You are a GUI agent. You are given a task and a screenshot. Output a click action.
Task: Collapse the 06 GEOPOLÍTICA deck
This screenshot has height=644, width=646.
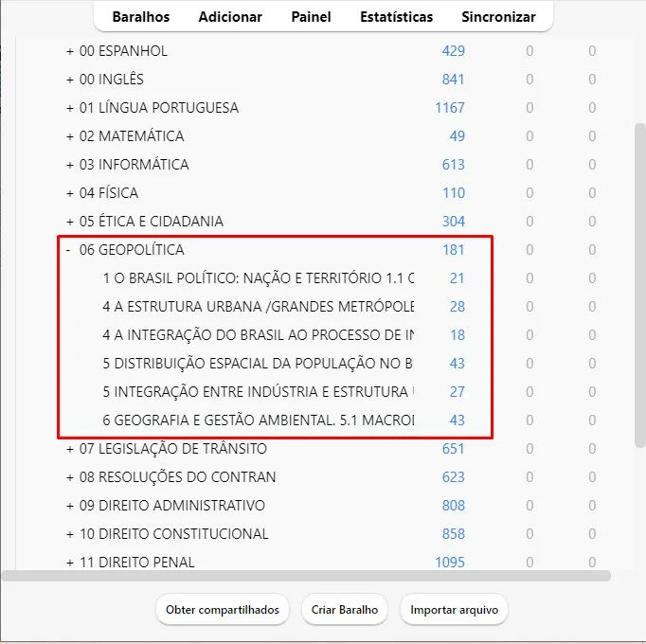68,250
